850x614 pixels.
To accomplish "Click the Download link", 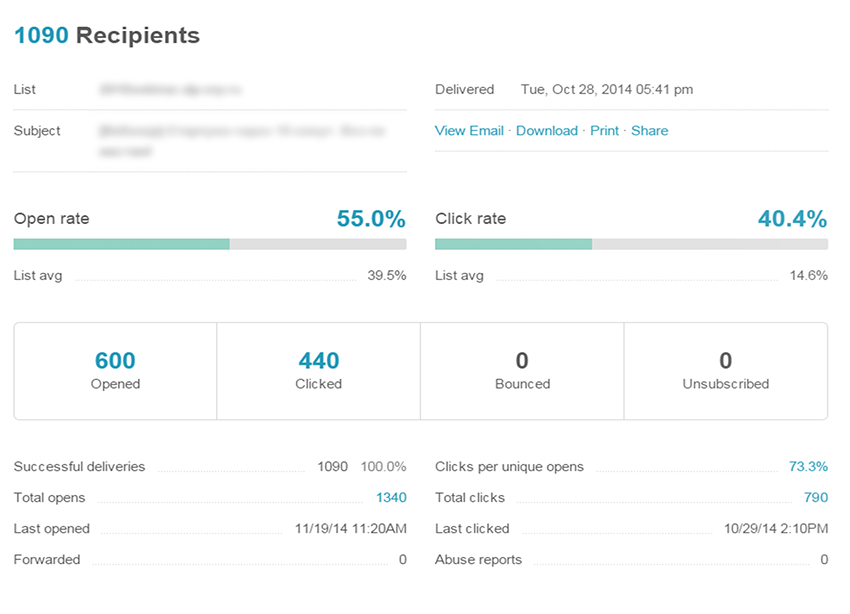I will pos(546,131).
